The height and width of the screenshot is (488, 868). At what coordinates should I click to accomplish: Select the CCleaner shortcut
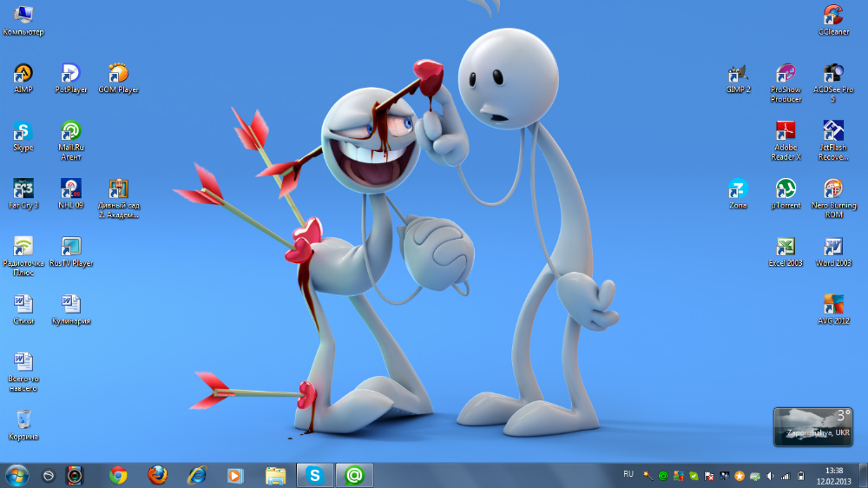(833, 21)
